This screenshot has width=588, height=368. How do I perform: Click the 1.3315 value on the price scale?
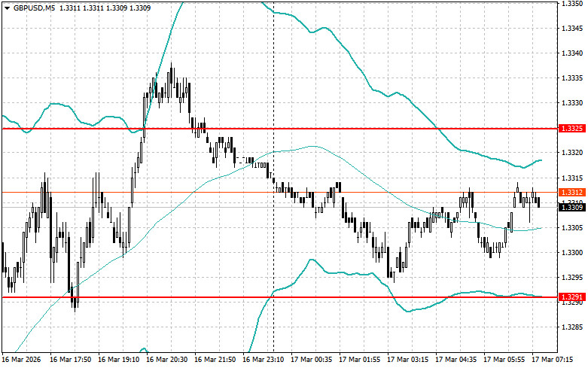pyautogui.click(x=572, y=178)
